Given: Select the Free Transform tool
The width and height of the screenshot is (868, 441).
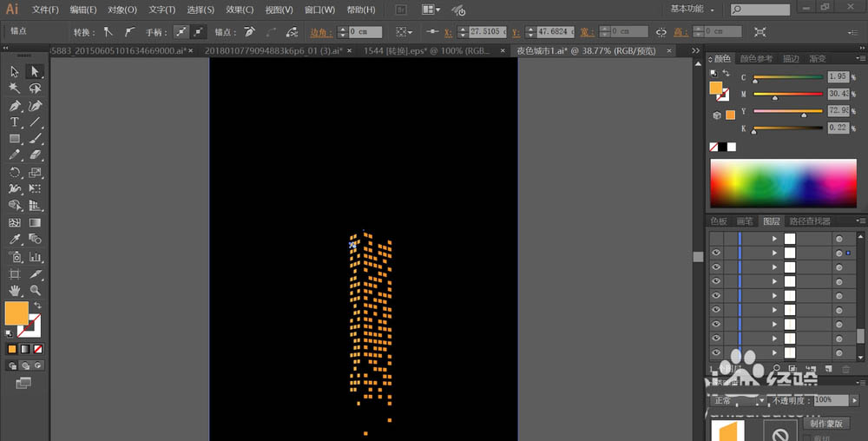Looking at the screenshot, I should [x=35, y=188].
